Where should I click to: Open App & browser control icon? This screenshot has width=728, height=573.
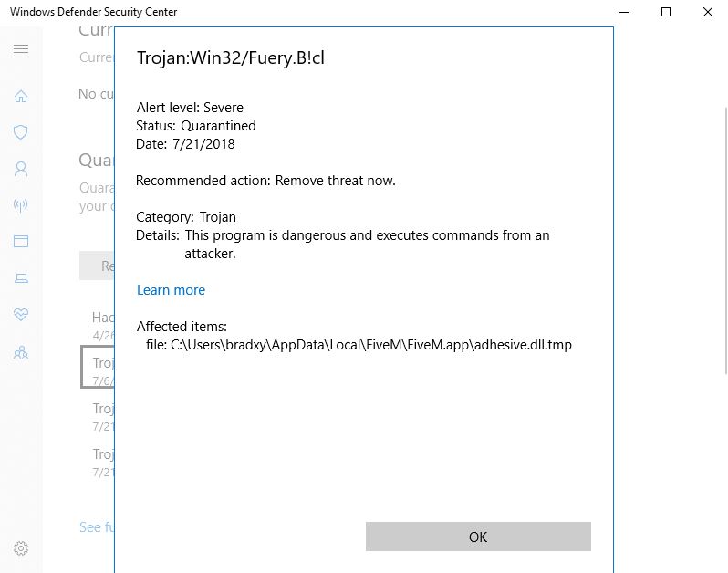[x=21, y=241]
